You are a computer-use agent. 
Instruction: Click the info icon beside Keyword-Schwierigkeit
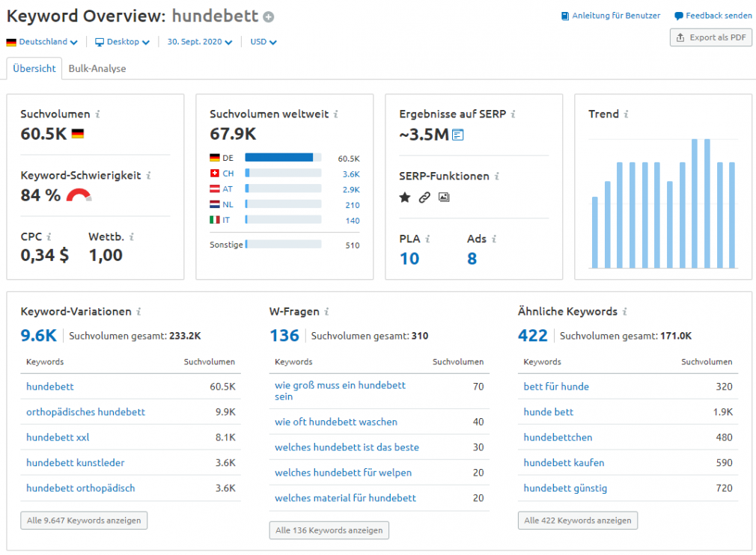(x=148, y=175)
